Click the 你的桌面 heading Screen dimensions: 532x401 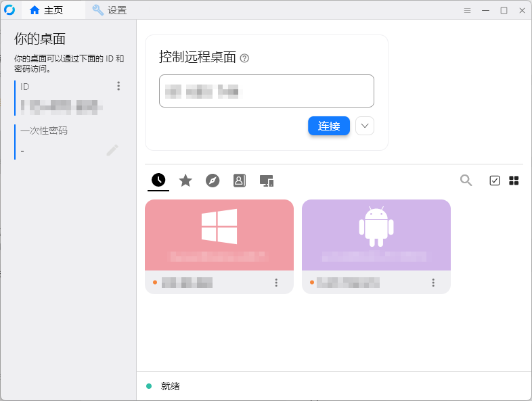tap(40, 39)
